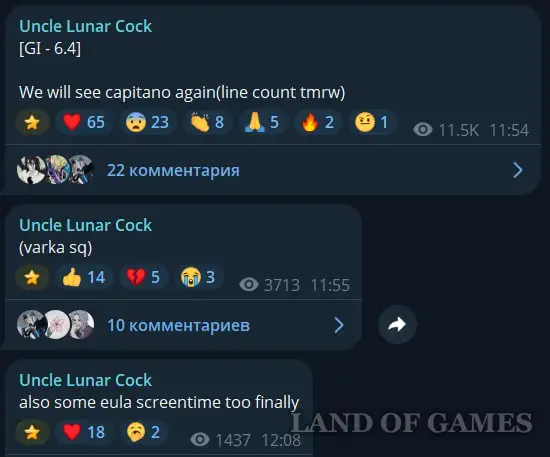The image size is (550, 457).
Task: Click the heart reaction with 18
Action: pyautogui.click(x=84, y=432)
